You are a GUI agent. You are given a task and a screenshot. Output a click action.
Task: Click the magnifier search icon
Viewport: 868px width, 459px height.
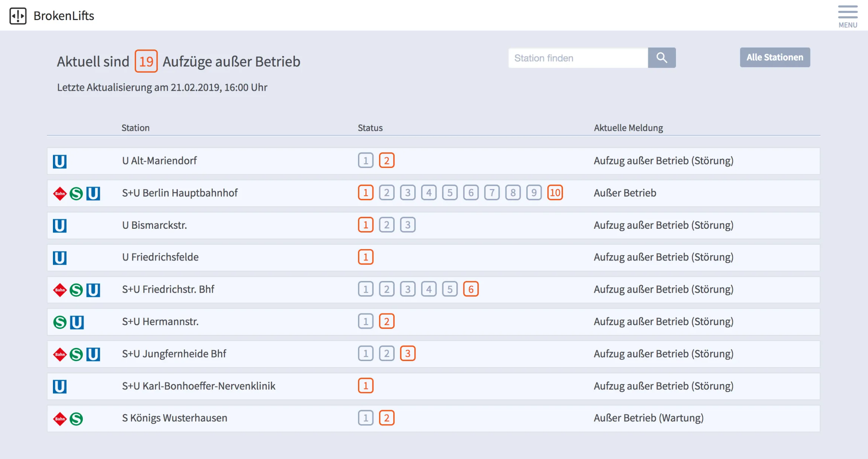click(x=662, y=57)
